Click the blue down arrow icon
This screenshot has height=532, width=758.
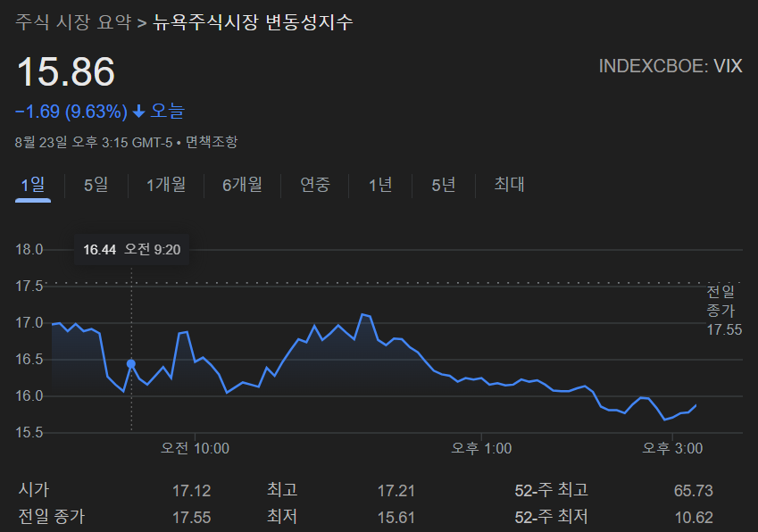pyautogui.click(x=138, y=112)
